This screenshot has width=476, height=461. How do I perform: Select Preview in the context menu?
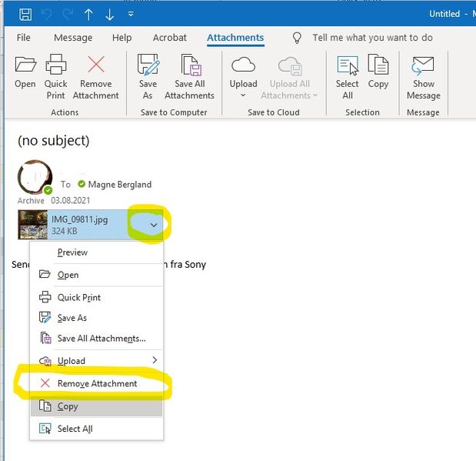pos(72,252)
